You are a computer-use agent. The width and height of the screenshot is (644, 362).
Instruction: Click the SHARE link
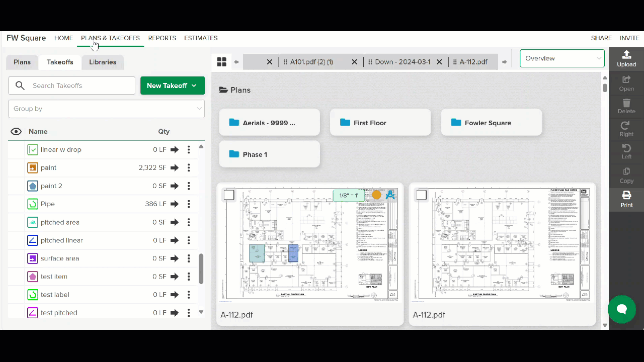(601, 38)
